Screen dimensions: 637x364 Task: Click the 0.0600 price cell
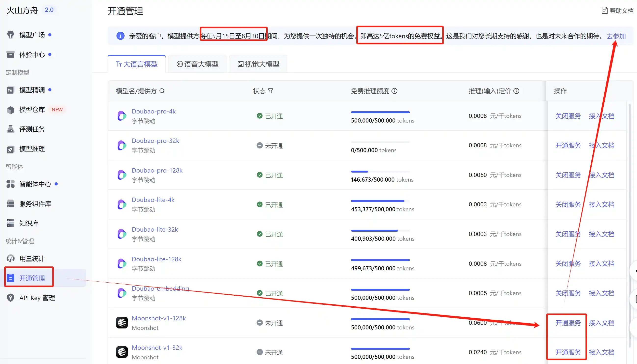(x=495, y=323)
